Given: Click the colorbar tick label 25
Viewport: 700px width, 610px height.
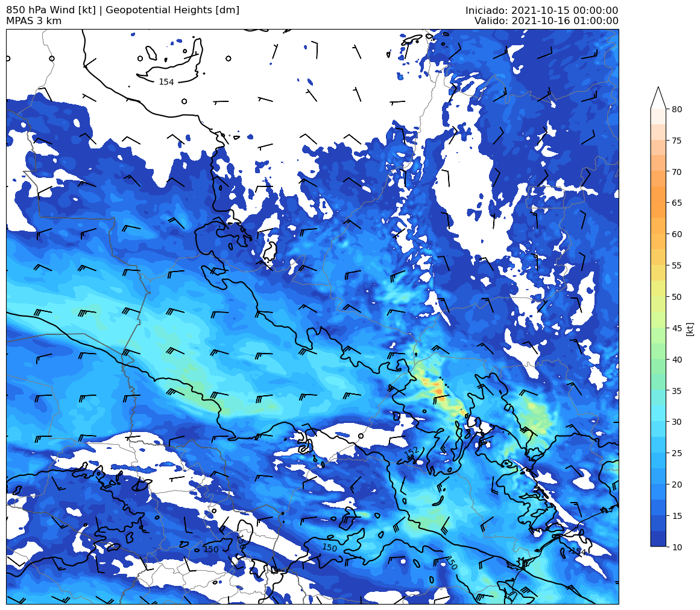Looking at the screenshot, I should (676, 453).
